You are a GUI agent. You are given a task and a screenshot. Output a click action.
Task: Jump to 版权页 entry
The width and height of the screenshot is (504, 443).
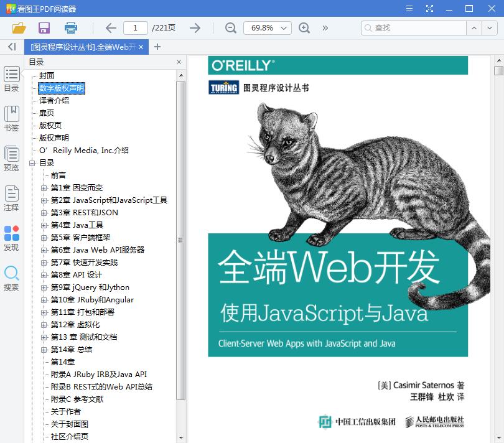tap(50, 126)
